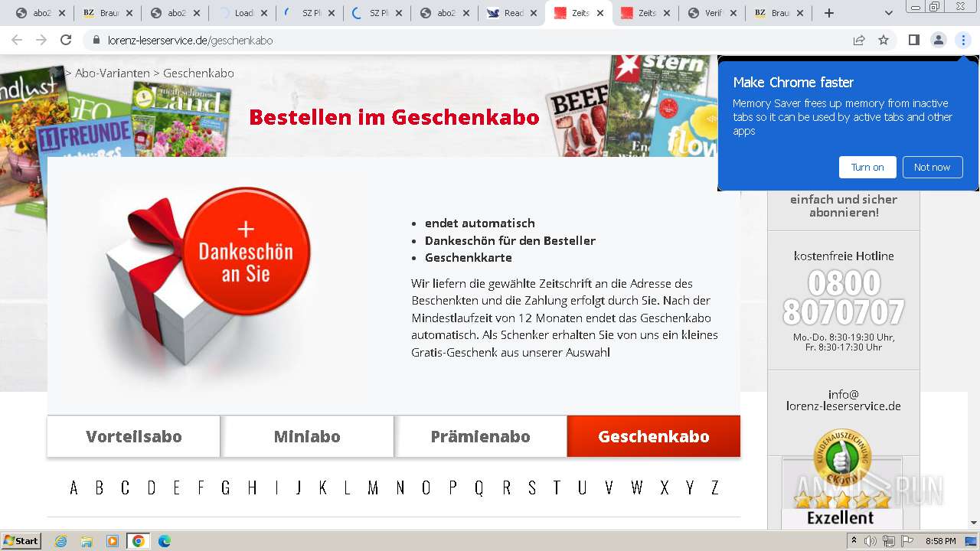Close the active Zeits tab
980x551 pixels.
[x=600, y=13]
